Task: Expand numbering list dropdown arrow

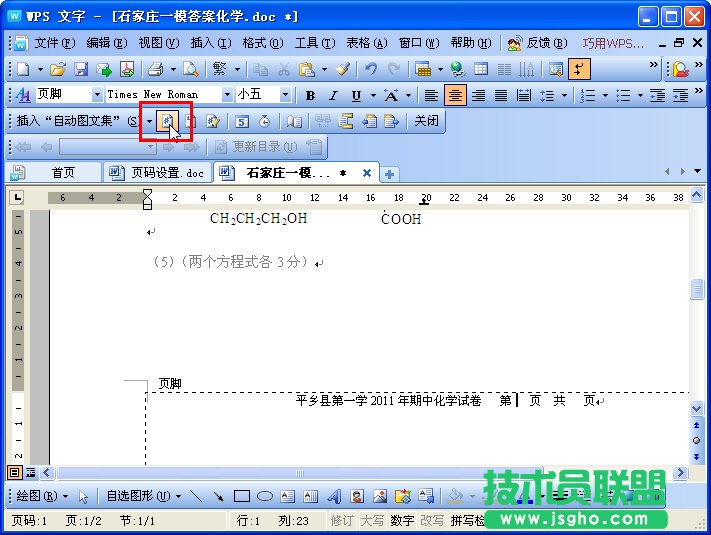Action: (605, 95)
